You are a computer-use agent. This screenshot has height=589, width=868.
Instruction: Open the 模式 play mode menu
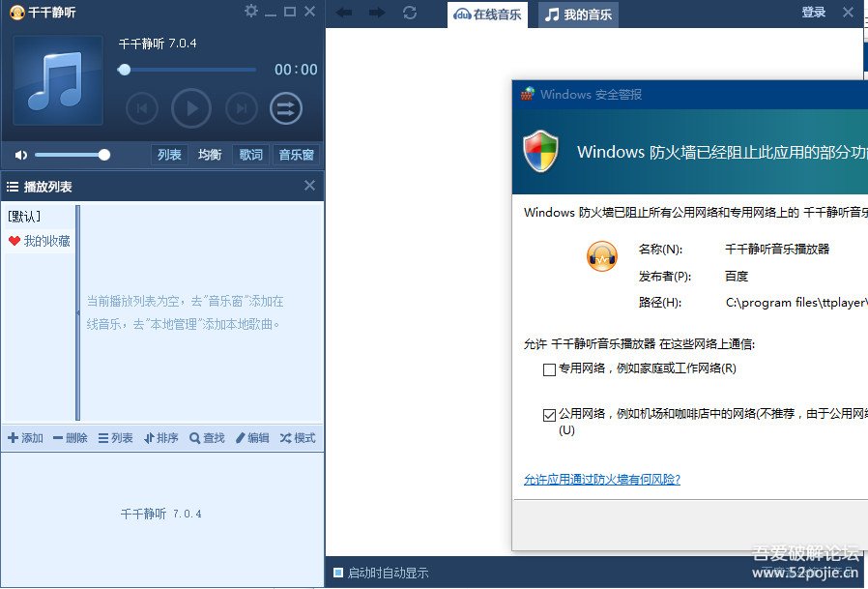click(298, 438)
